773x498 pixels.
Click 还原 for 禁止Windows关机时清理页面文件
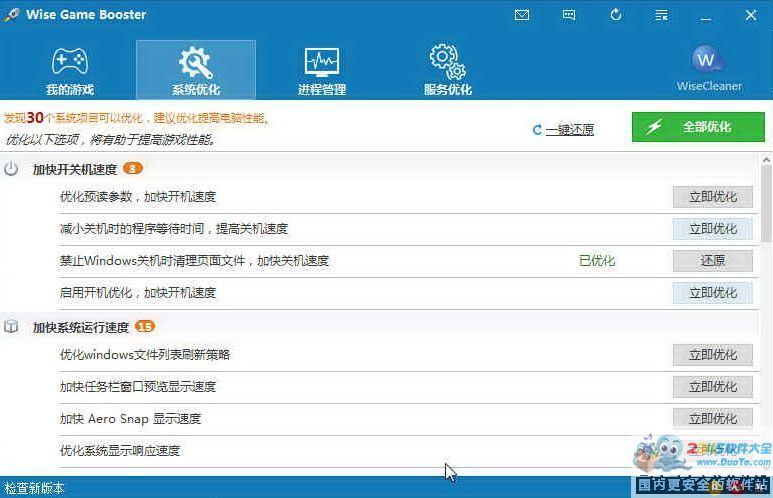[713, 260]
